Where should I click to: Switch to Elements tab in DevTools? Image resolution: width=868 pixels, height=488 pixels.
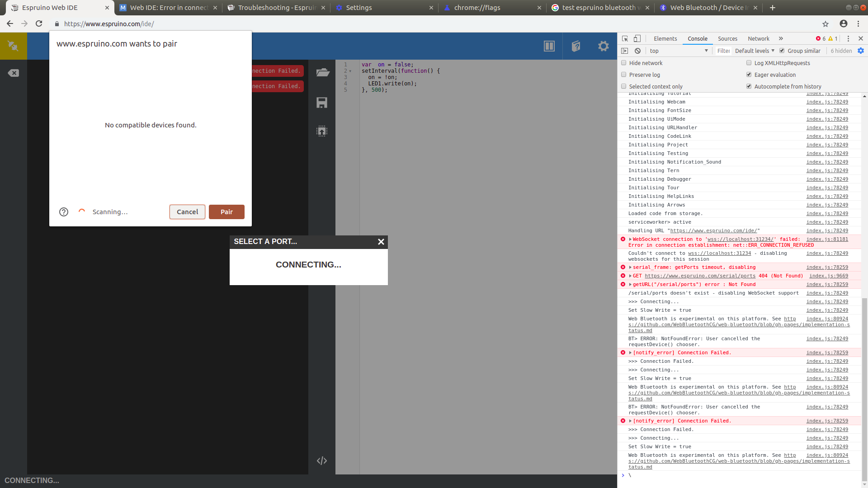coord(665,39)
